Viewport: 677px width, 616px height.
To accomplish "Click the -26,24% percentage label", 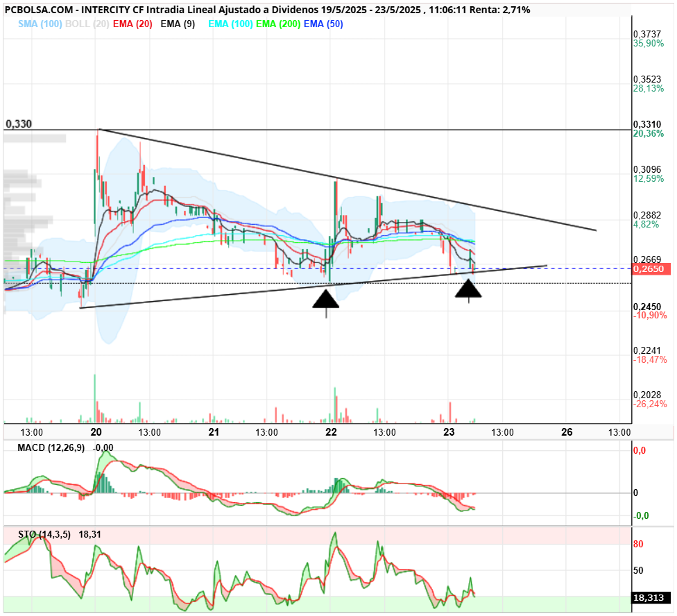I will pos(650,404).
